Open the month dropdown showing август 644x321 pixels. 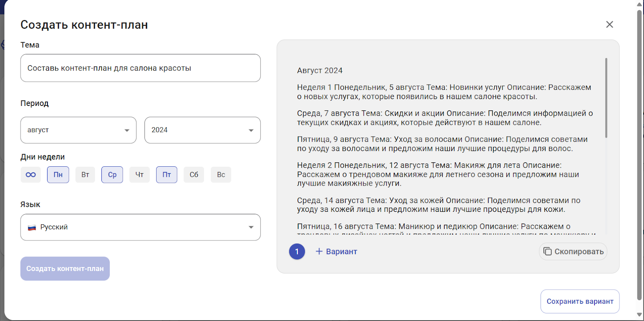tap(78, 130)
